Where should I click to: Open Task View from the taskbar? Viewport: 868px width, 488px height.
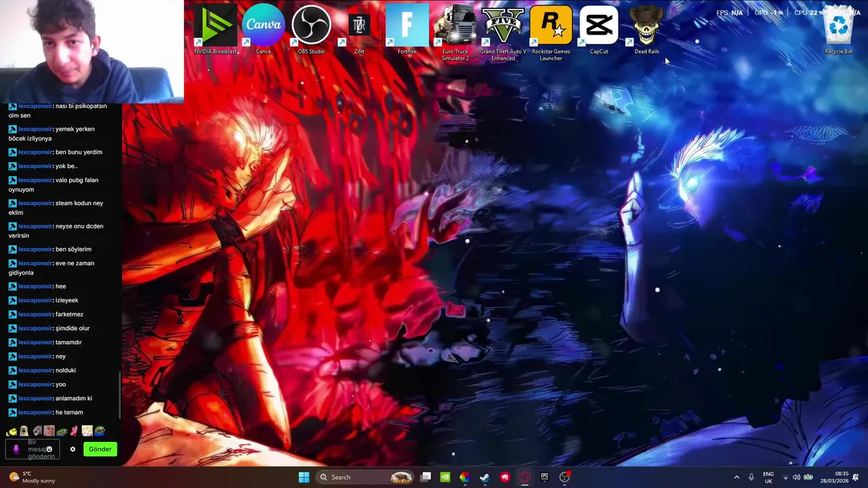click(x=425, y=477)
